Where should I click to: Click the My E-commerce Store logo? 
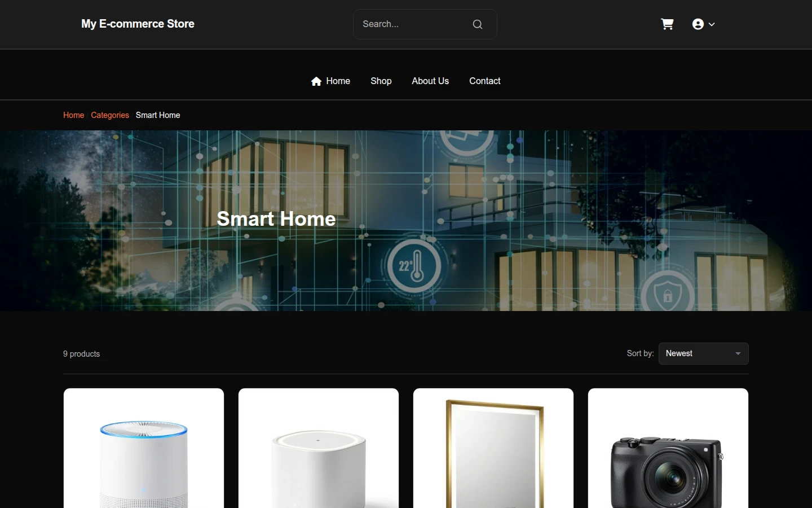[x=138, y=24]
